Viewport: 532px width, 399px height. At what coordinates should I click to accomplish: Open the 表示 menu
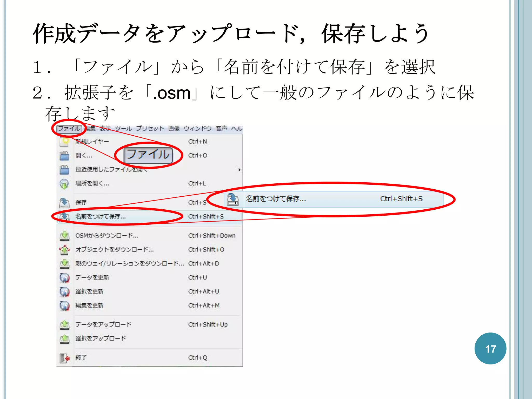(105, 129)
